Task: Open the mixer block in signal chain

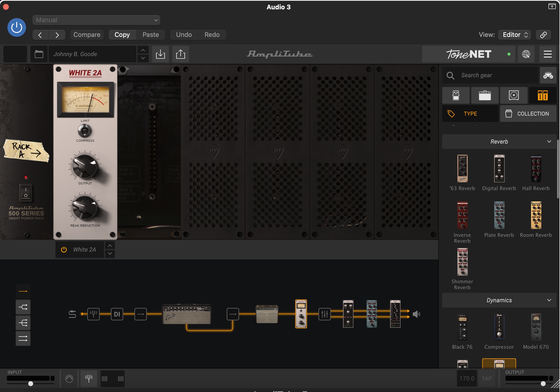Action: pos(324,314)
